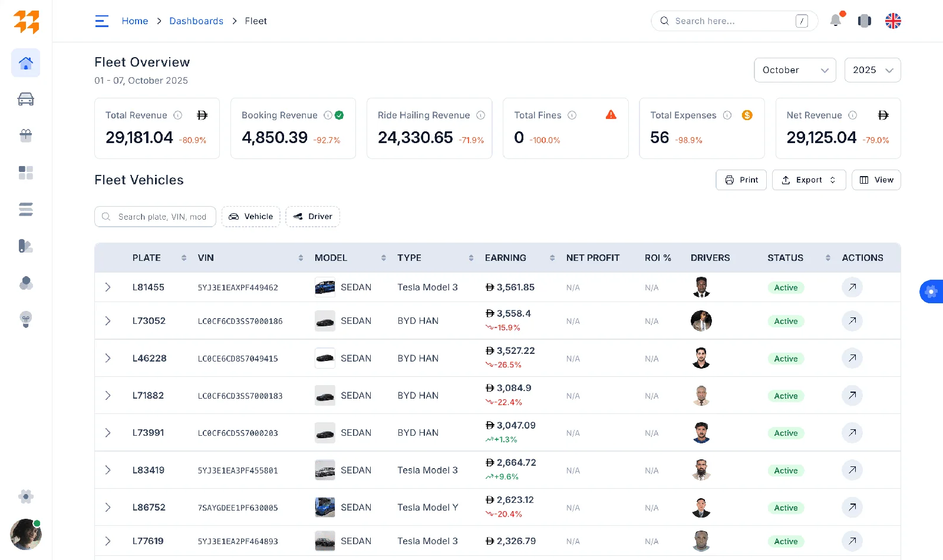Toggle the hamburger menu icon

tap(102, 21)
